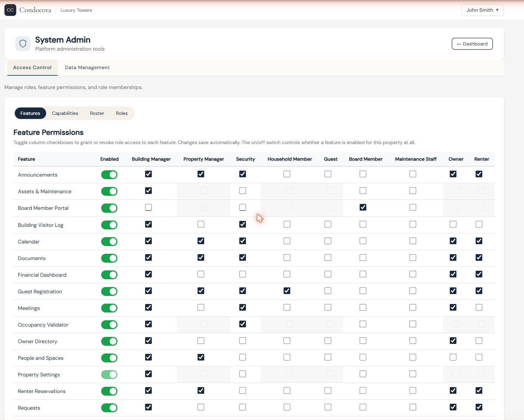The image size is (524, 420).
Task: Uncheck Building Manager for Announcements
Action: coord(148,174)
